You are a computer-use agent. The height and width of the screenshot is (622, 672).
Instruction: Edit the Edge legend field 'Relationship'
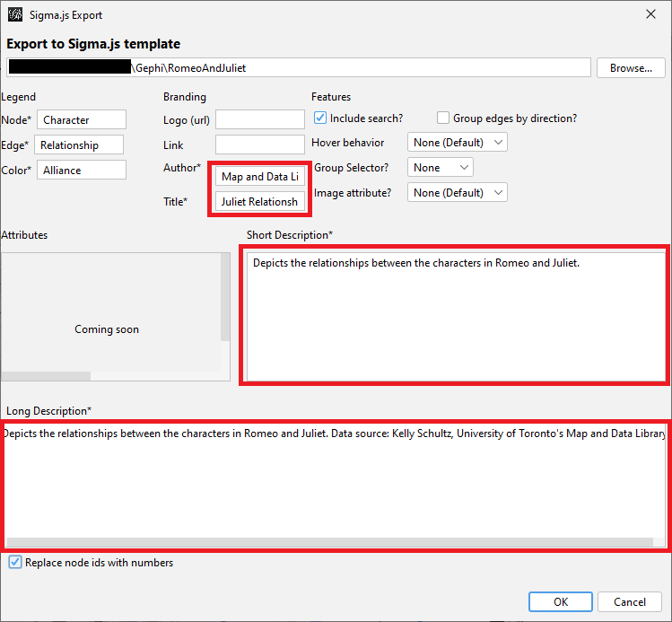point(79,145)
